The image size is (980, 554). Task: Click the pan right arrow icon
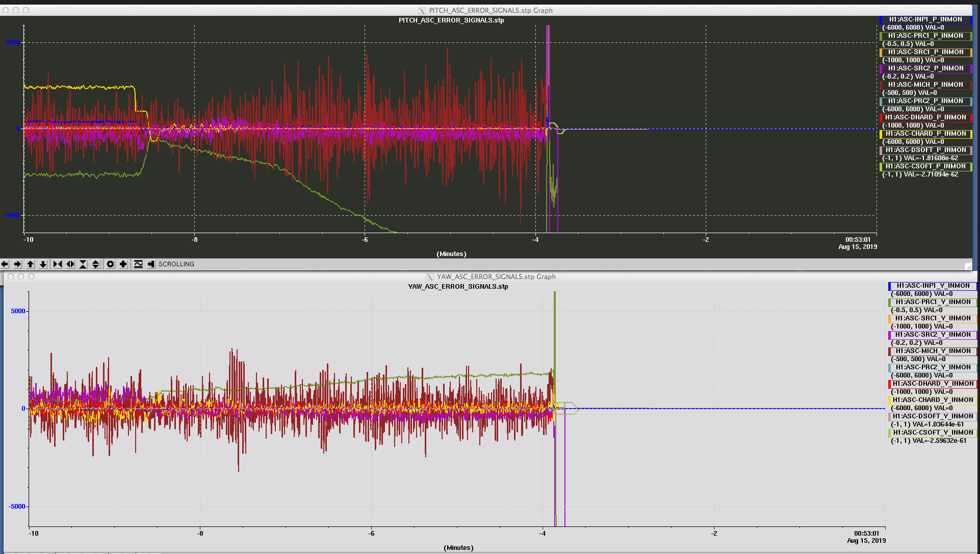pos(17,264)
